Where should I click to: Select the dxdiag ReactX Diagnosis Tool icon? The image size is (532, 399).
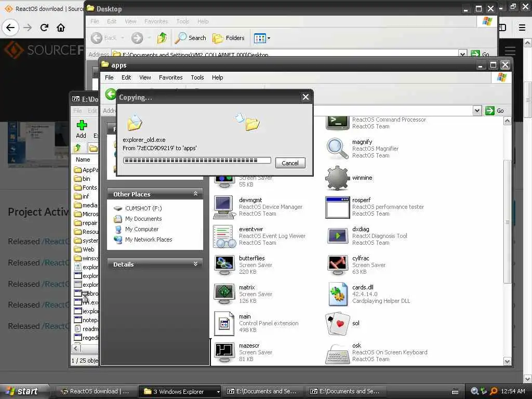(337, 236)
